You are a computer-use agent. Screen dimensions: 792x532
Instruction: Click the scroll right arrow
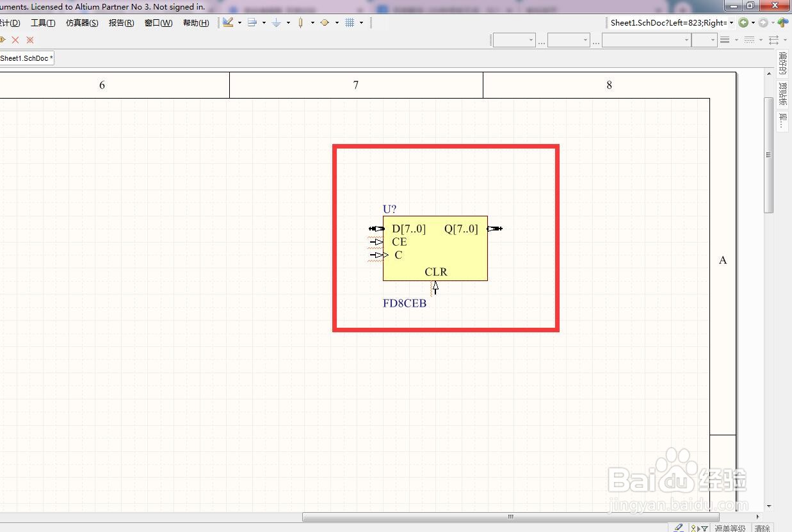pos(759,517)
